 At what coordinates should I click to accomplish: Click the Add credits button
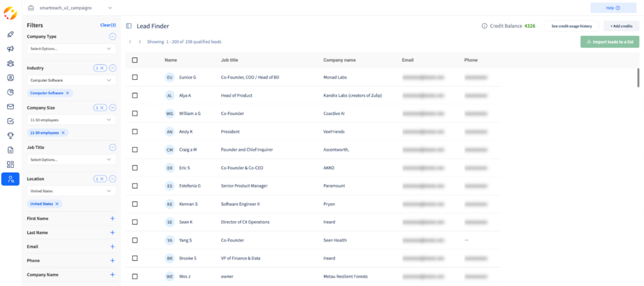click(x=621, y=26)
